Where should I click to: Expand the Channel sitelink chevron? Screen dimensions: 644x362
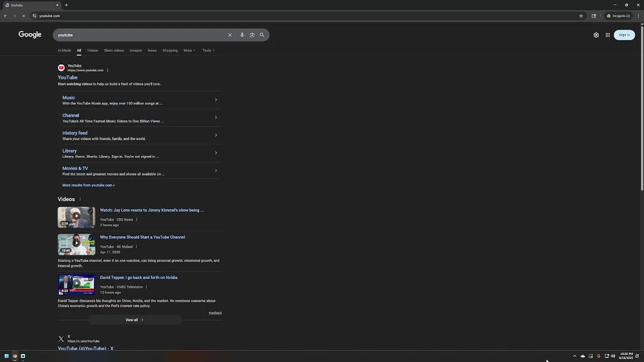(x=216, y=118)
